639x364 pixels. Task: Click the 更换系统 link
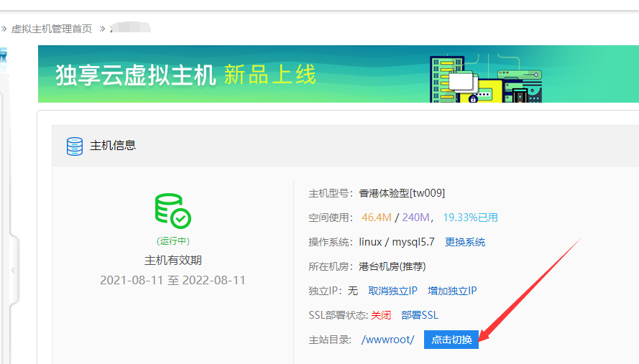(464, 242)
